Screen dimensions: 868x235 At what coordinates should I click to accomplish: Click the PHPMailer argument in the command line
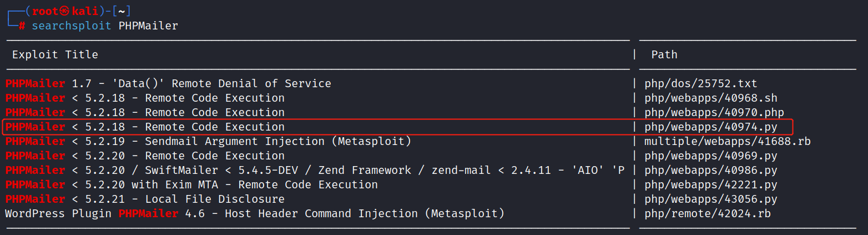tap(148, 26)
